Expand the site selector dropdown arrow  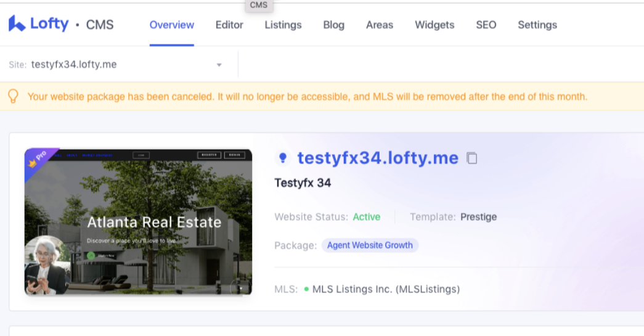(x=219, y=65)
